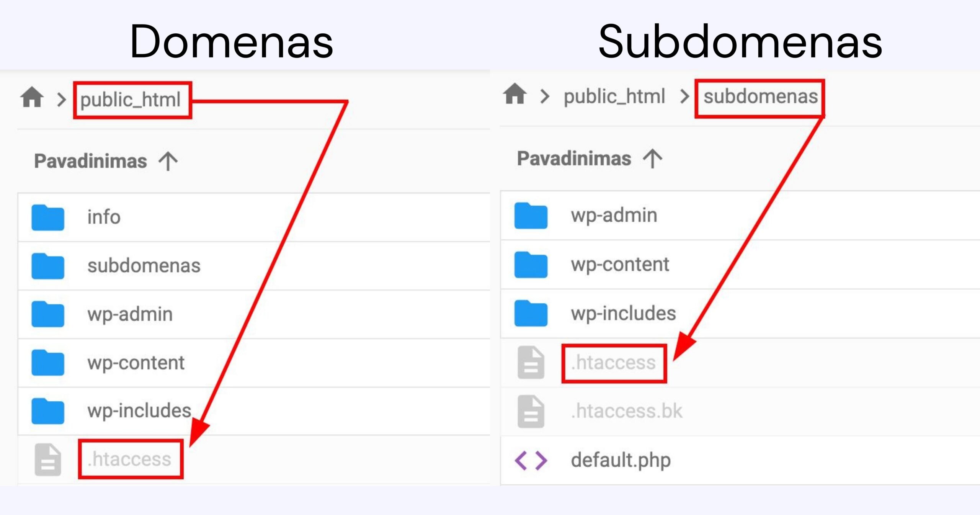Expand the chevron after the left home icon
Image resolution: width=980 pixels, height=515 pixels.
(61, 100)
